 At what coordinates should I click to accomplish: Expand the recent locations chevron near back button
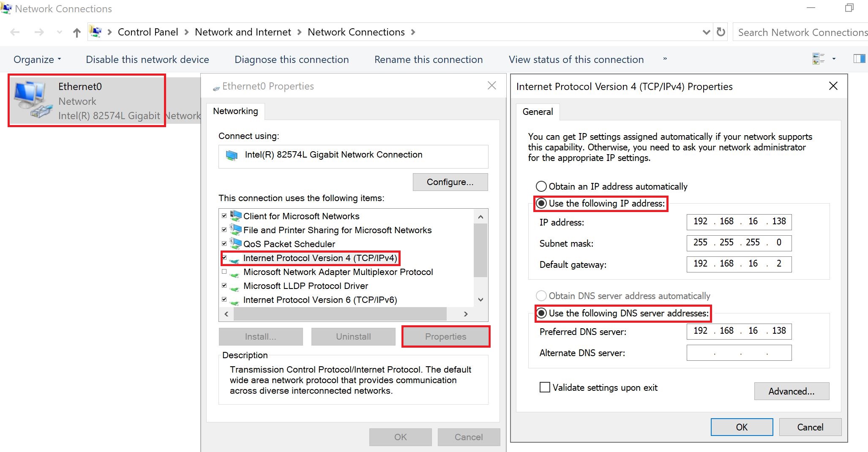[59, 32]
